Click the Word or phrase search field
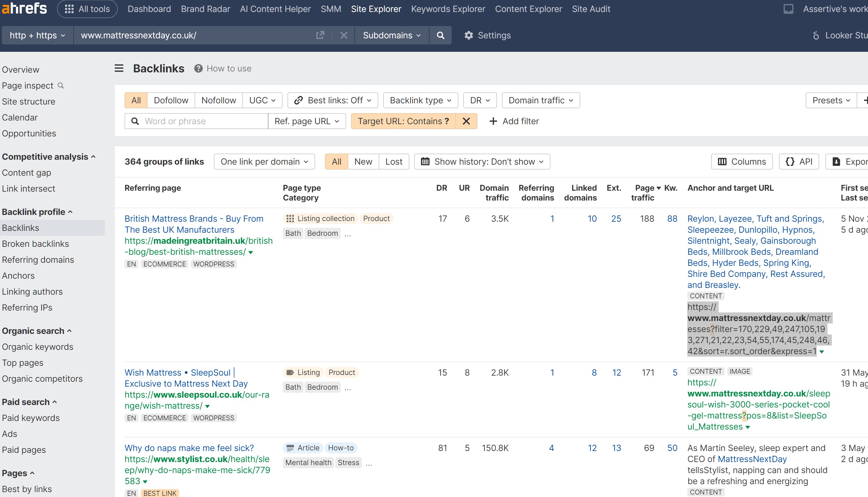The width and height of the screenshot is (868, 497). pos(196,121)
